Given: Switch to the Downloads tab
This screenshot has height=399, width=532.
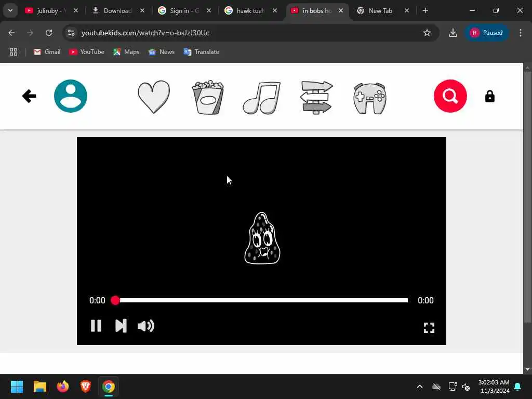Looking at the screenshot, I should [x=118, y=11].
